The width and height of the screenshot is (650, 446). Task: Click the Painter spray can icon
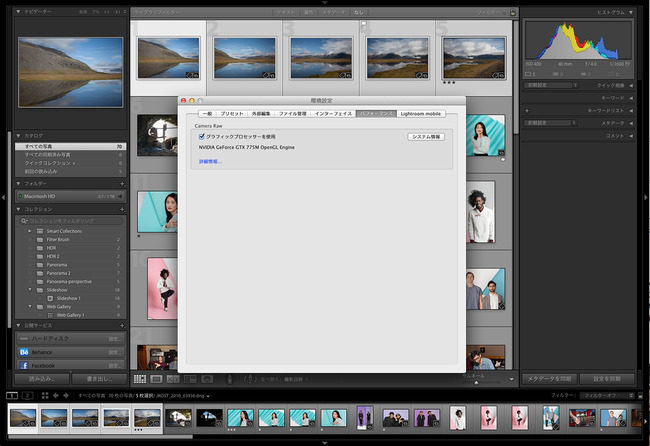point(230,379)
